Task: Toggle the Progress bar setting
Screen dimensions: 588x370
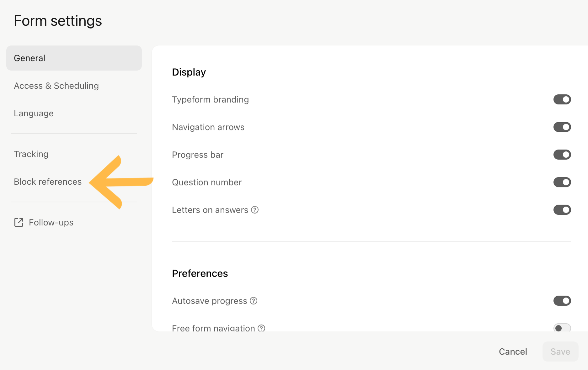Action: (562, 155)
